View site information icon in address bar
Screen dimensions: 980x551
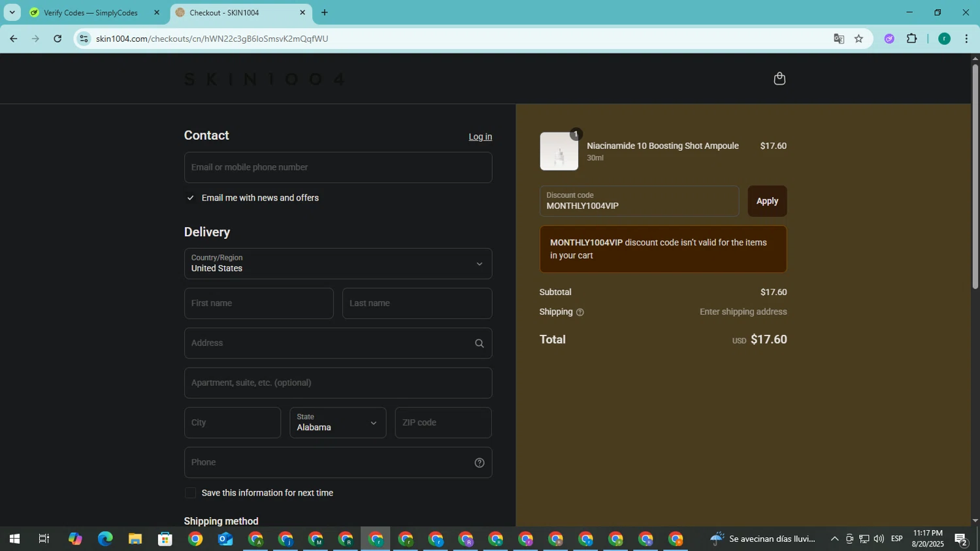pyautogui.click(x=84, y=39)
